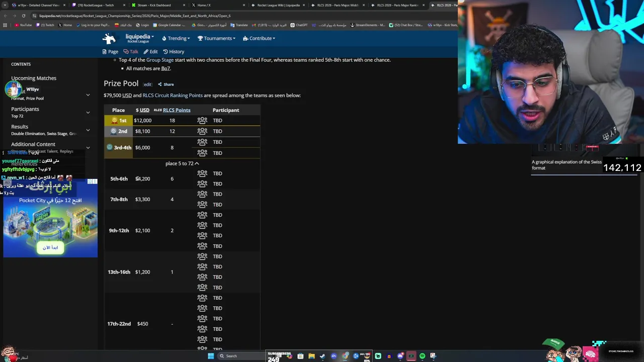Image resolution: width=644 pixels, height=362 pixels.
Task: Open the Google Calendar bookmark
Action: (x=169, y=25)
